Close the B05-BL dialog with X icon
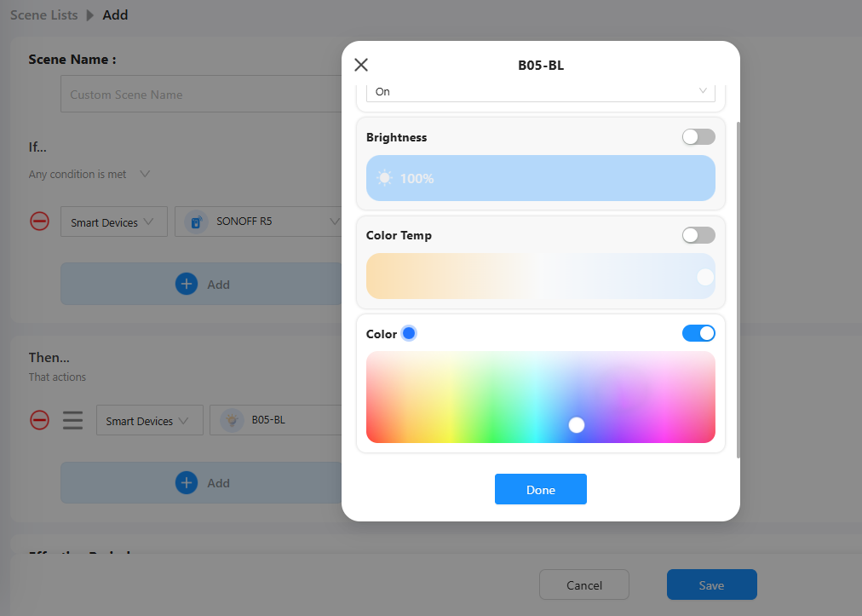The height and width of the screenshot is (616, 862). click(x=361, y=65)
